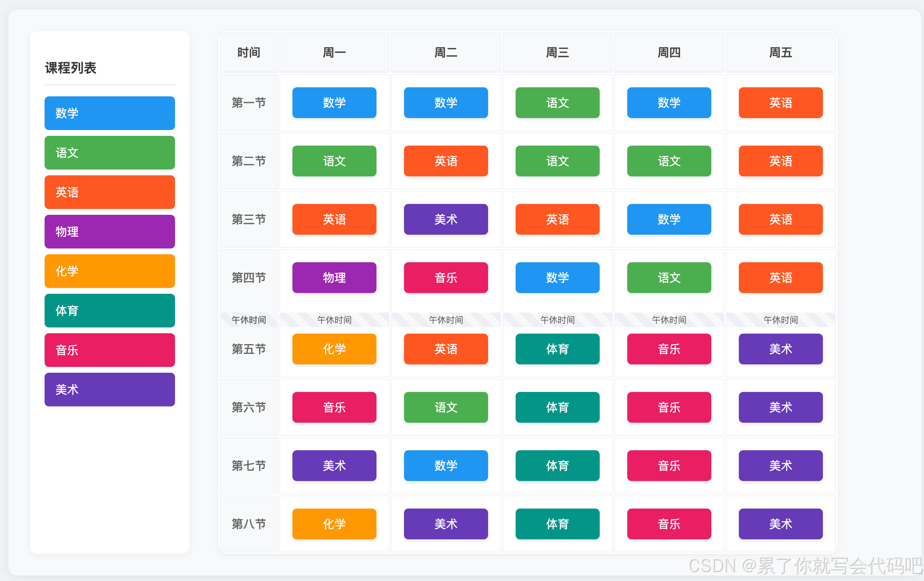Click 语文 in the course list sidebar
This screenshot has height=581, width=924.
[x=109, y=152]
